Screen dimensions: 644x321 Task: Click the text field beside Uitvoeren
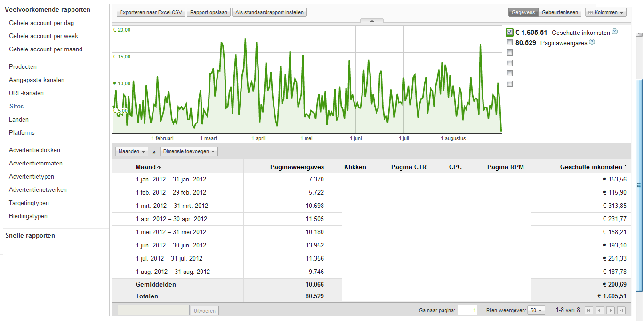pos(153,311)
